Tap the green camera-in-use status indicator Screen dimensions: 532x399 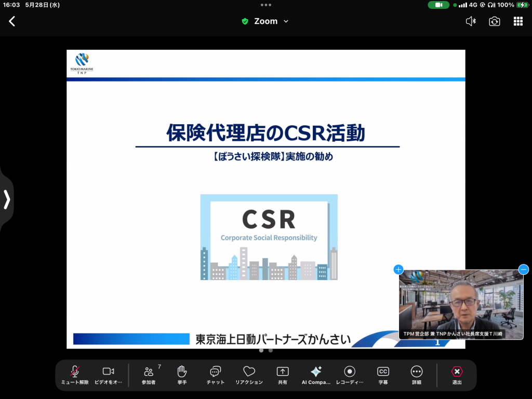pyautogui.click(x=438, y=5)
